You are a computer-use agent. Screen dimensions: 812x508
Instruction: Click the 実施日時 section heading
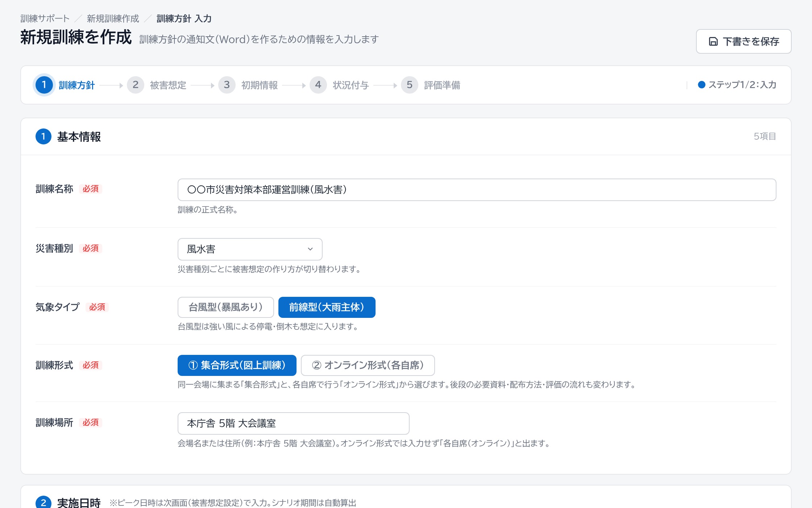79,503
